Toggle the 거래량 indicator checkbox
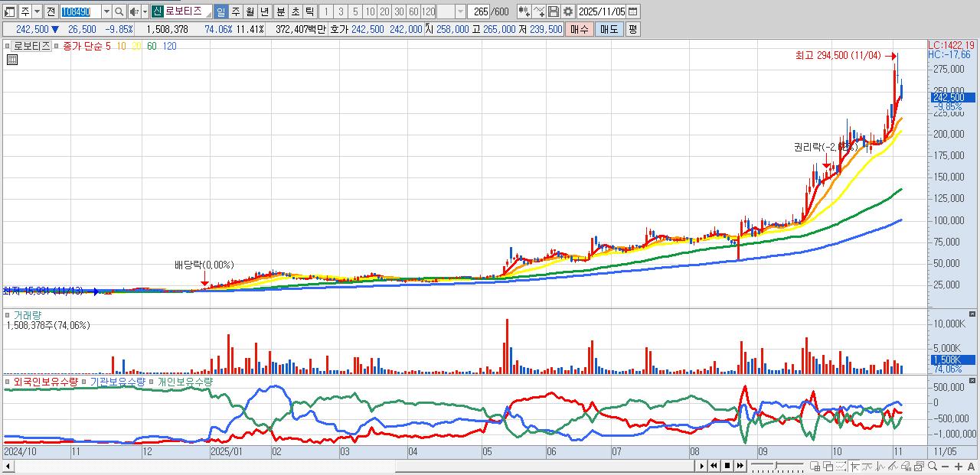This screenshot has width=980, height=475. pyautogui.click(x=8, y=314)
